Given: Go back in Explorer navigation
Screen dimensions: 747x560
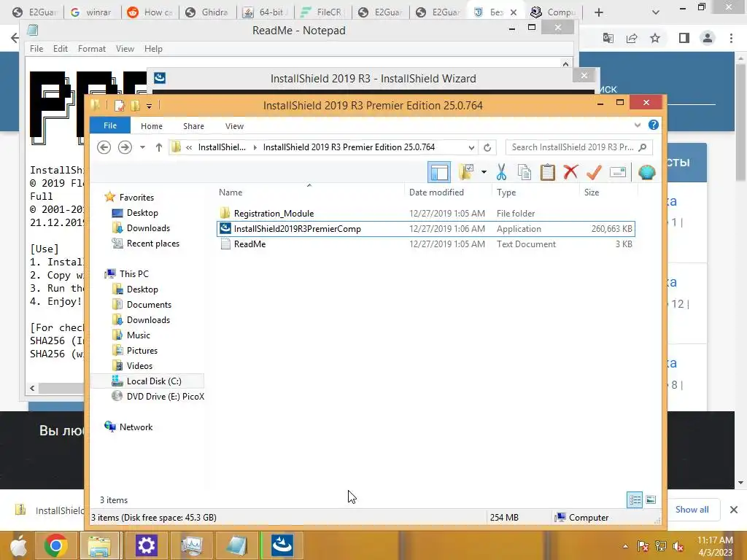Looking at the screenshot, I should coord(104,147).
